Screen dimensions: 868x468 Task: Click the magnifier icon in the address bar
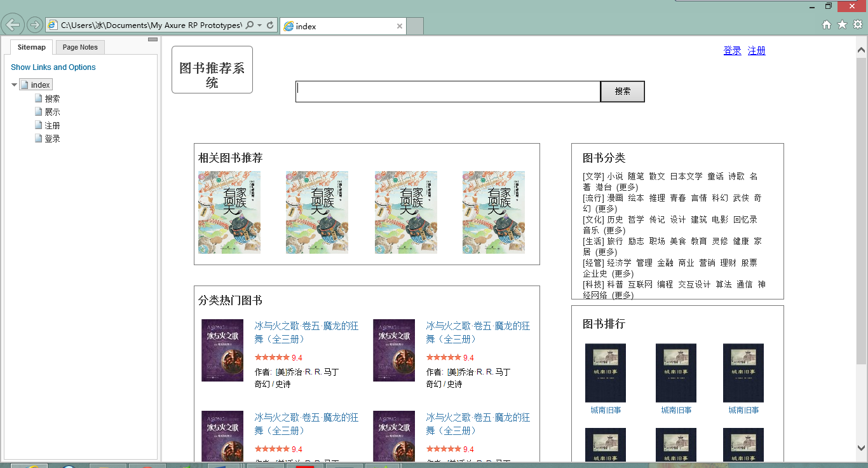[x=249, y=25]
